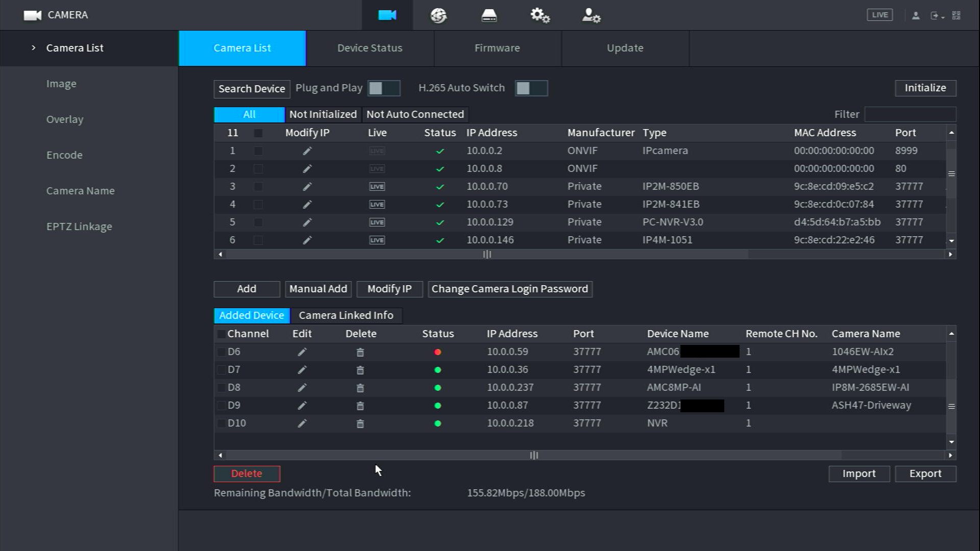Click the QR code icon at top right
Image resolution: width=980 pixels, height=551 pixels.
pyautogui.click(x=957, y=15)
